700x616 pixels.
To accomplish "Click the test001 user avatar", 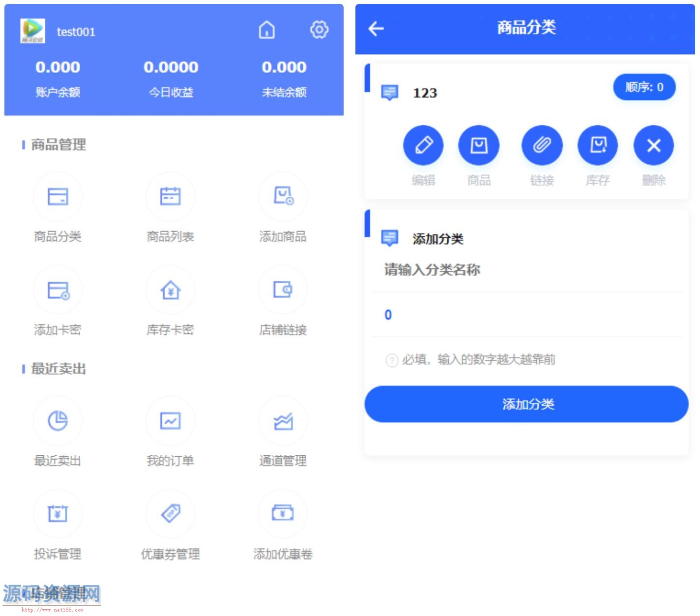I will point(32,31).
